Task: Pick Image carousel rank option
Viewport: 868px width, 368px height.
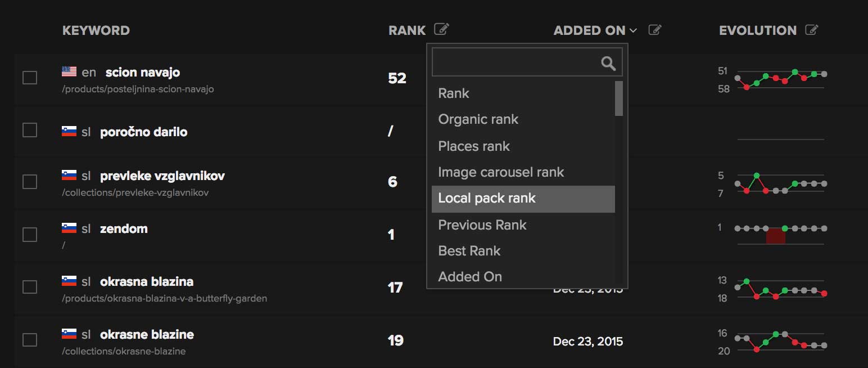Action: coord(501,172)
